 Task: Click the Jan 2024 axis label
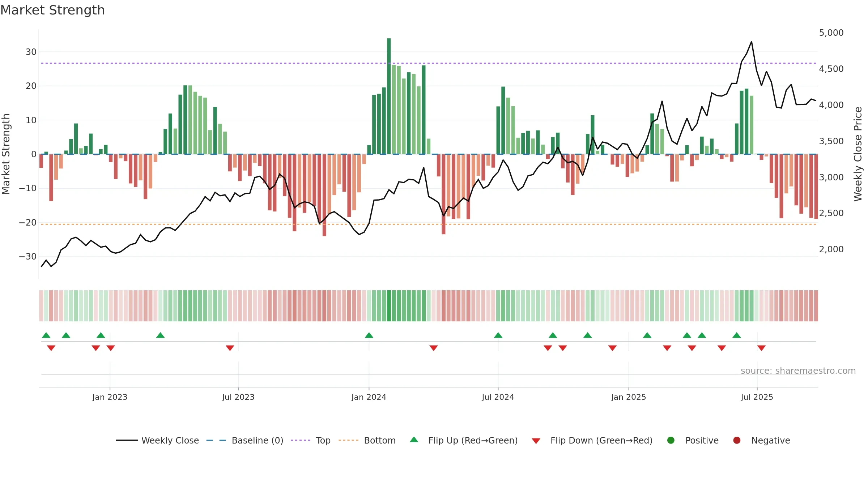coord(369,397)
